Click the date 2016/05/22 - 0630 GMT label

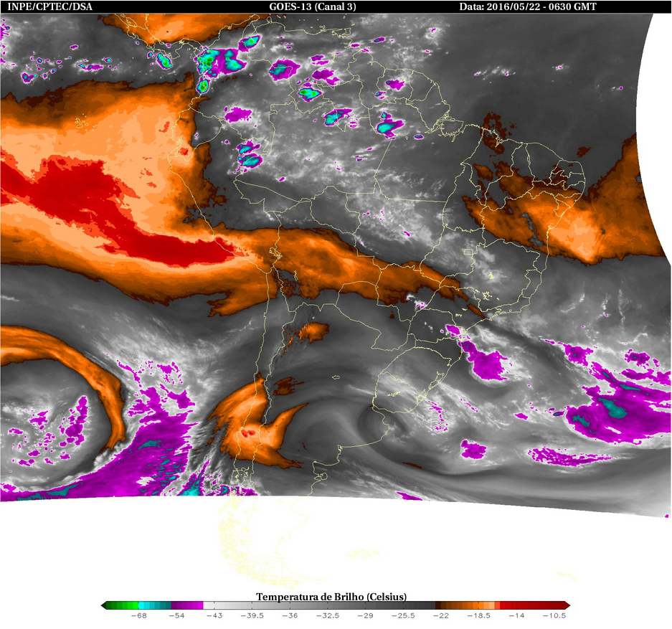[528, 7]
